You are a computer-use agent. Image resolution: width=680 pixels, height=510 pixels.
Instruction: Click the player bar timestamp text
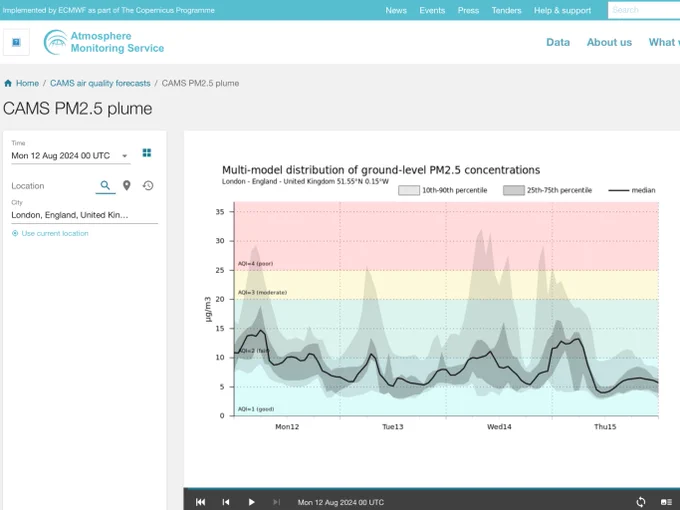click(x=341, y=502)
